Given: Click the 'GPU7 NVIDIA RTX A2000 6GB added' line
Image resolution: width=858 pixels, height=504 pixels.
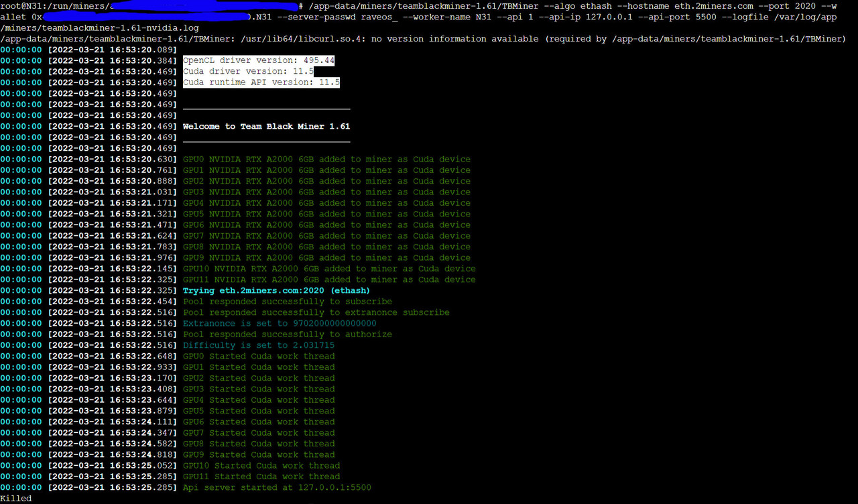Looking at the screenshot, I should click(326, 236).
